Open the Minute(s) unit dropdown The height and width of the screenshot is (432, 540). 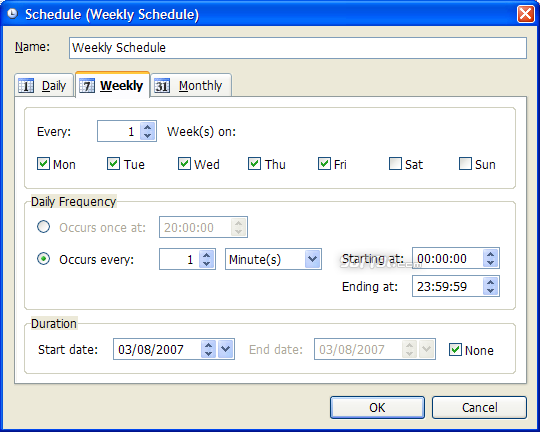(313, 259)
